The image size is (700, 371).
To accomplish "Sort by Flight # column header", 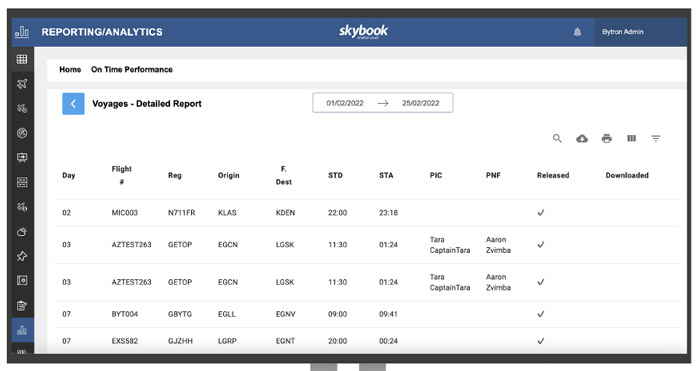I will click(121, 175).
